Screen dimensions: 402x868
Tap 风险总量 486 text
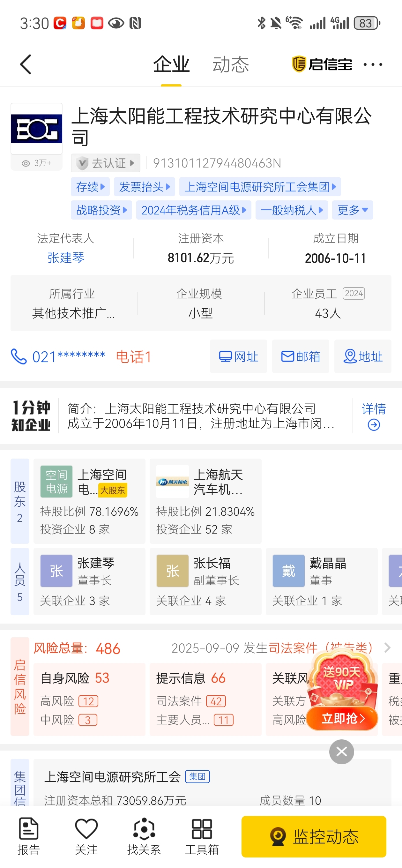tap(77, 648)
